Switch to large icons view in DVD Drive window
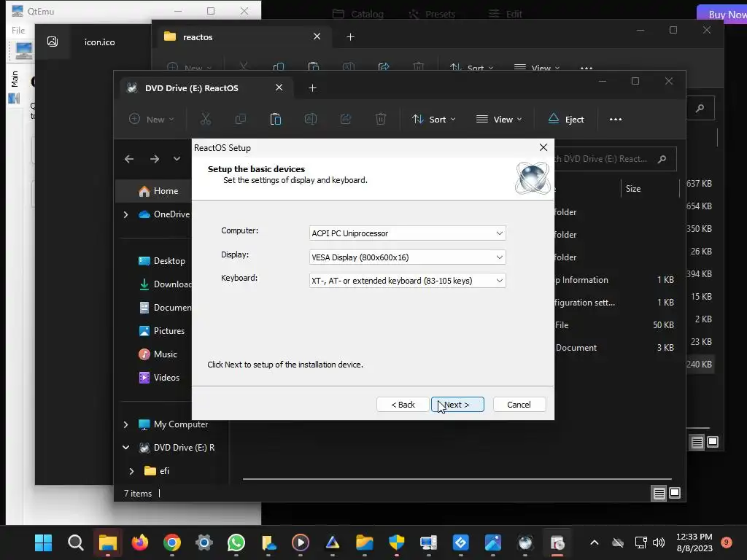The width and height of the screenshot is (747, 560). pos(675,494)
